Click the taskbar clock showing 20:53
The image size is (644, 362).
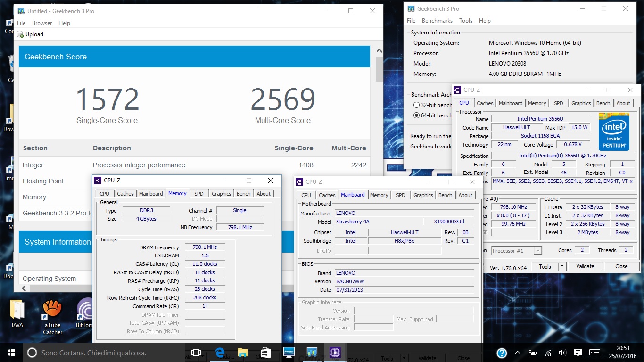pyautogui.click(x=622, y=353)
